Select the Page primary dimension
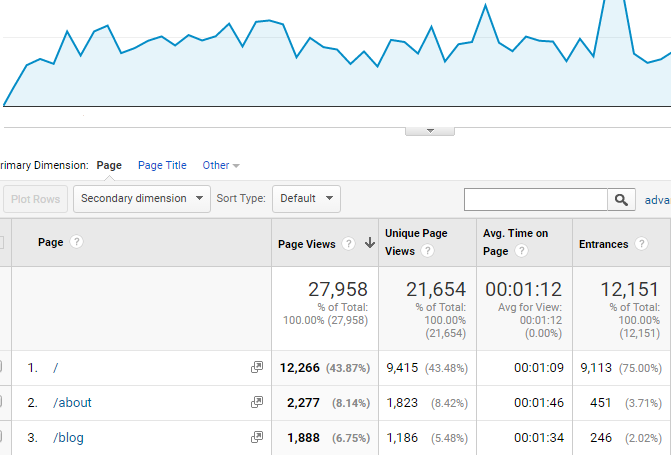This screenshot has width=671, height=455. click(109, 165)
